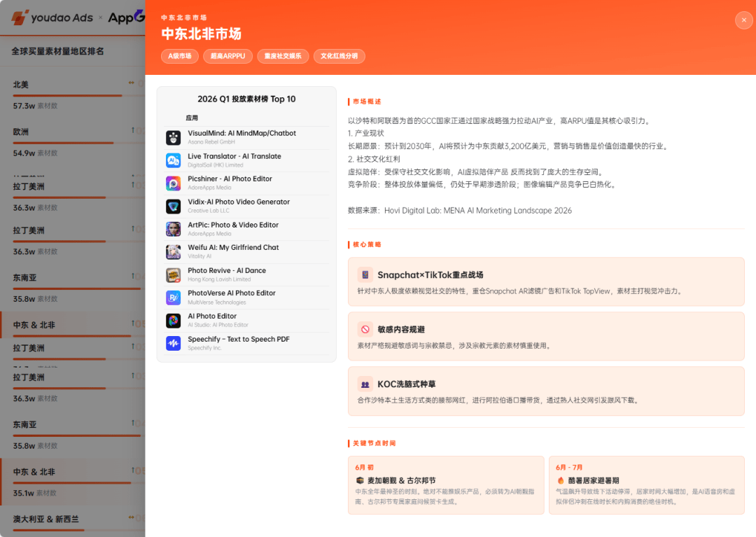756x537 pixels.
Task: Click the AppGrowing logo in header
Action: coord(126,18)
